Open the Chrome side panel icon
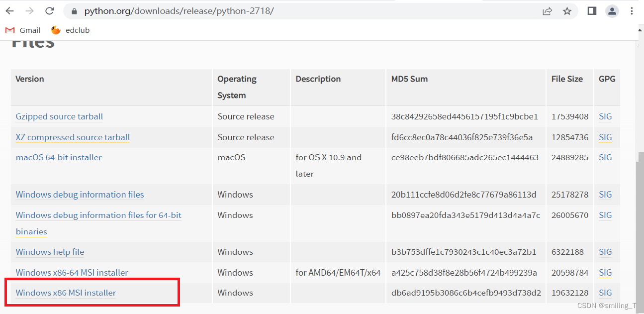This screenshot has width=644, height=314. tap(591, 10)
